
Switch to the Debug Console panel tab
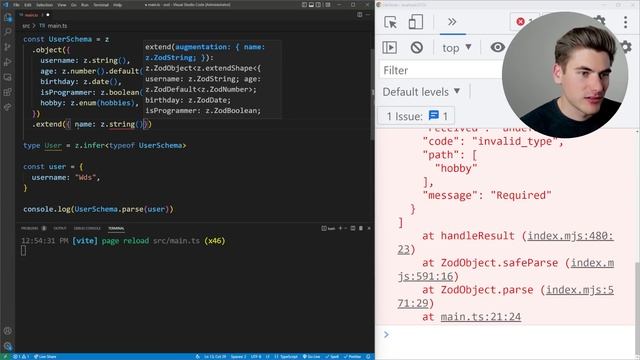coord(87,228)
